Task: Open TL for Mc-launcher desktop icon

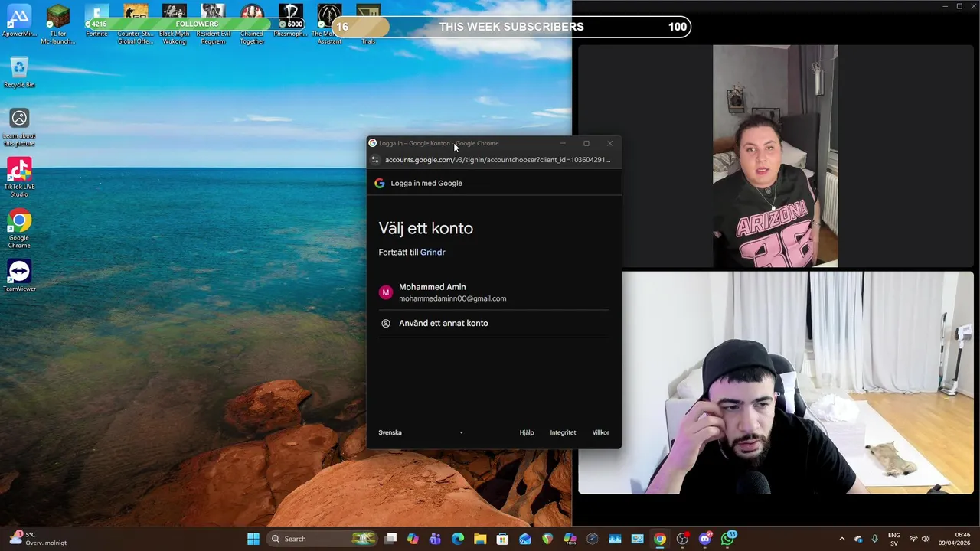Action: pos(58,24)
